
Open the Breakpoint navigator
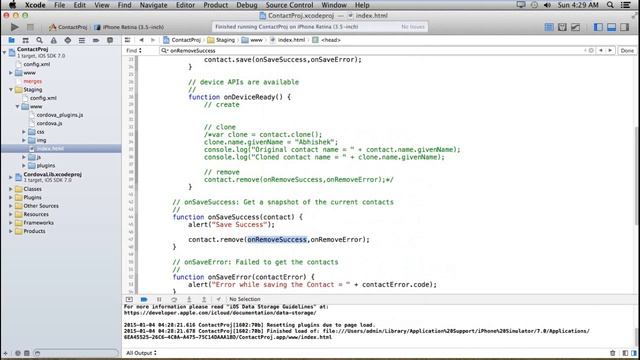click(96, 40)
